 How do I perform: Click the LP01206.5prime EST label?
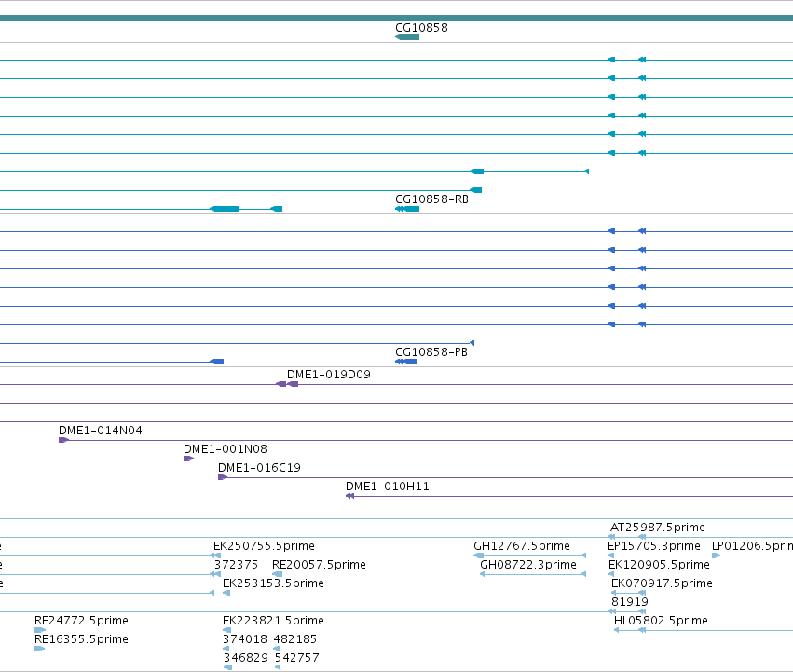click(x=752, y=546)
